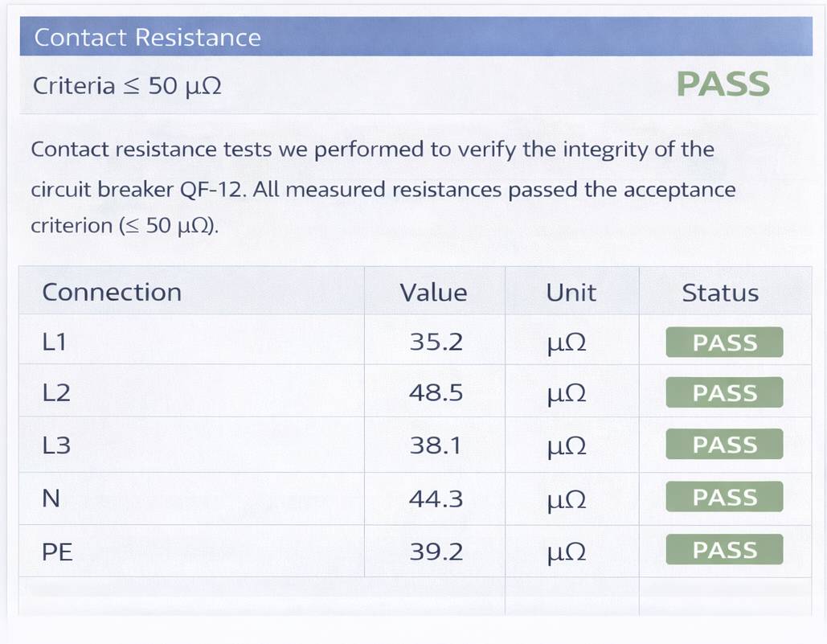Click the PASS badge for L1
The image size is (827, 644).
tap(724, 343)
